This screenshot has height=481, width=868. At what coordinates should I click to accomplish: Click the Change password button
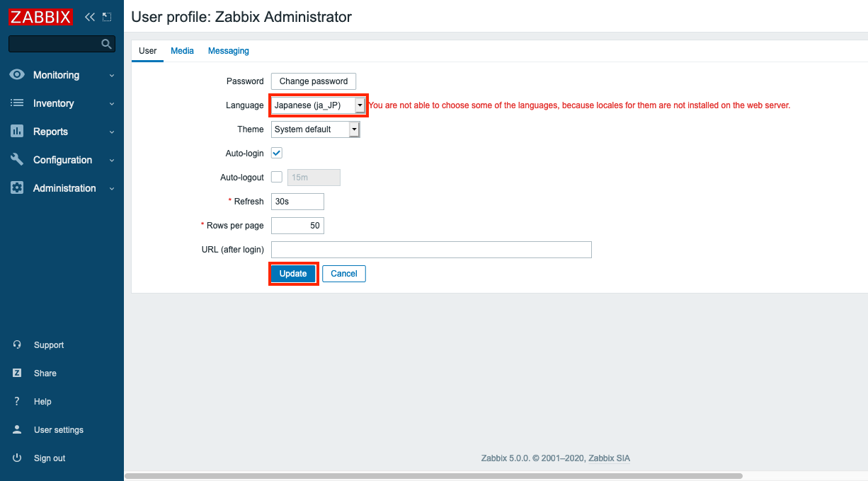314,81
